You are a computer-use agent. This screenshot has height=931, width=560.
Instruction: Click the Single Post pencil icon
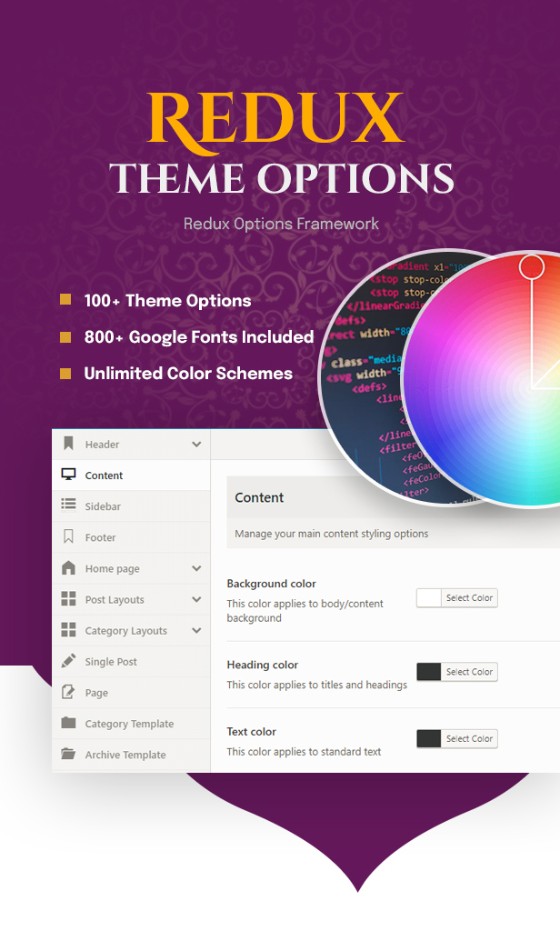point(68,660)
